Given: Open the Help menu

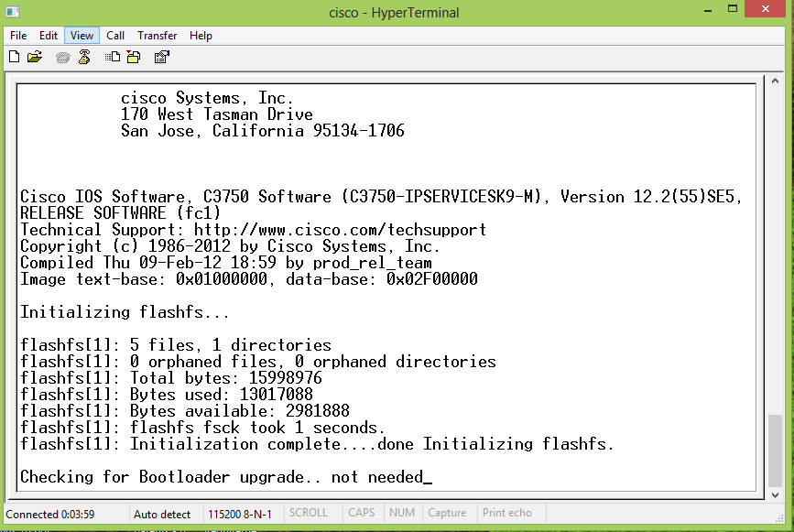Looking at the screenshot, I should click(201, 35).
